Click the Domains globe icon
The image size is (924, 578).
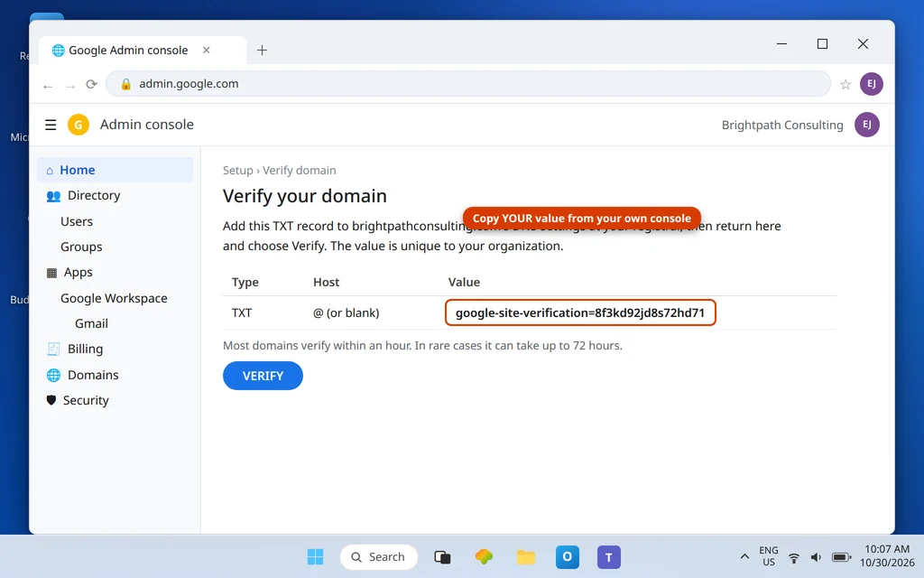(x=53, y=375)
